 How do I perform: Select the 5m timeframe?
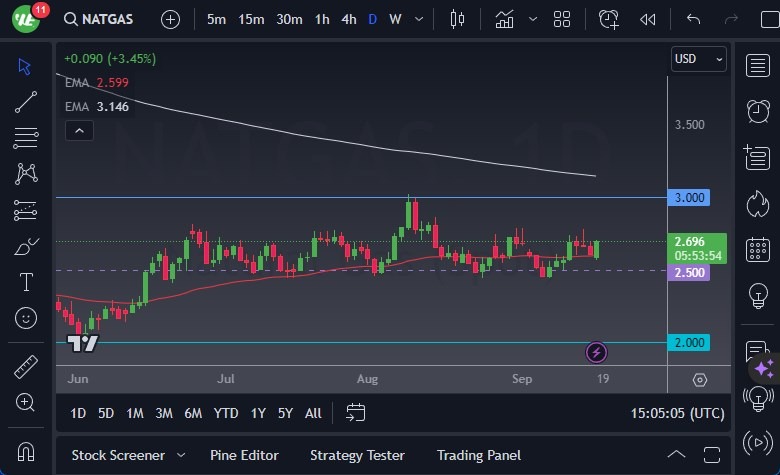pyautogui.click(x=216, y=19)
